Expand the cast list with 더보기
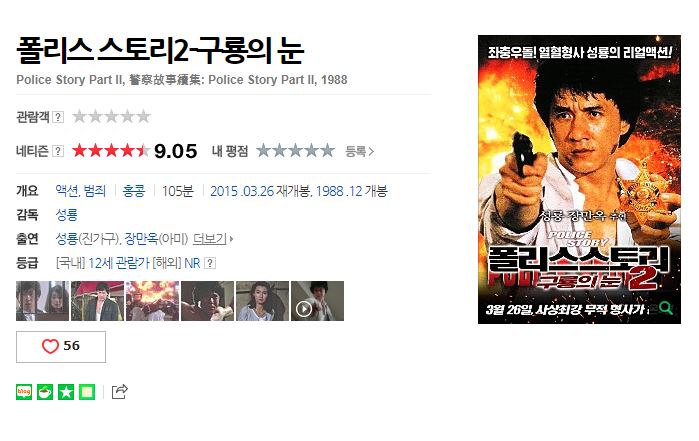Screen dimensions: 699x441 (213, 239)
